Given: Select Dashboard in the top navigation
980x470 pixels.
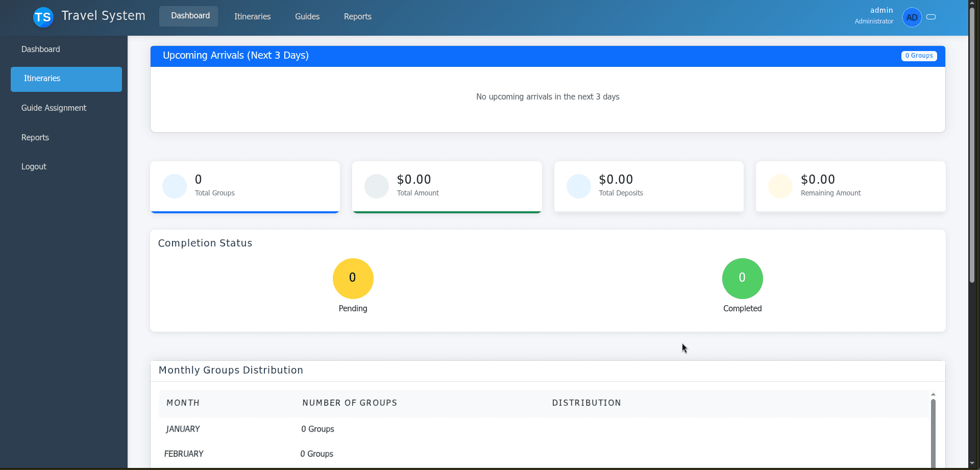Looking at the screenshot, I should pos(188,16).
